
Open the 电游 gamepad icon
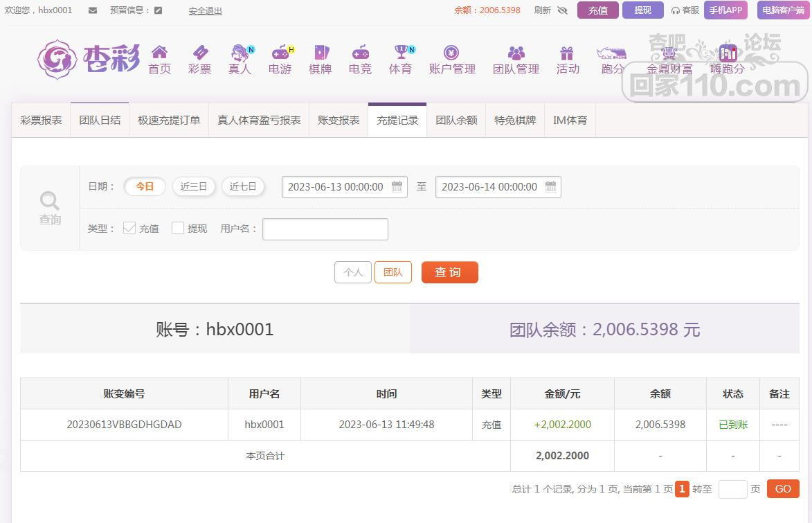280,53
